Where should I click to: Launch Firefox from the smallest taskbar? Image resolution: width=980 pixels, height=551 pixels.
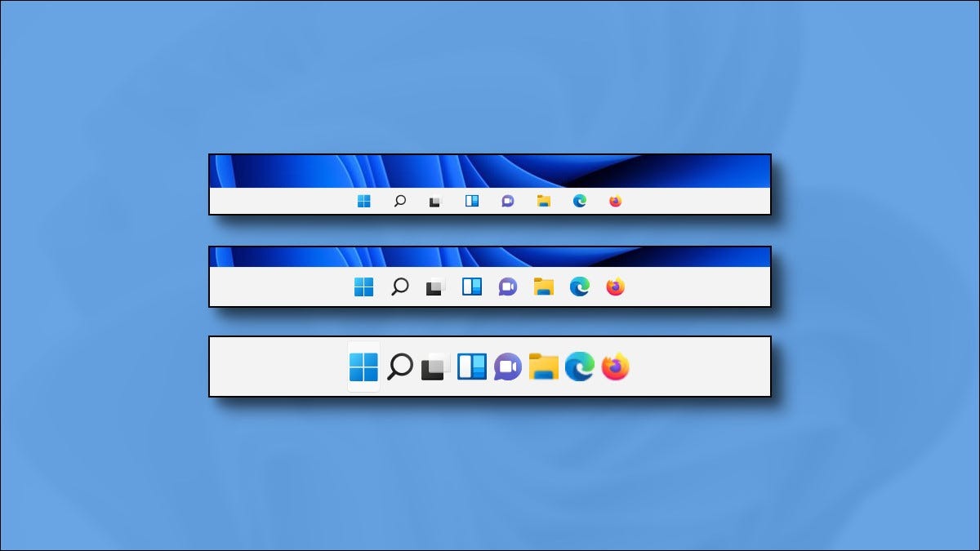(616, 202)
